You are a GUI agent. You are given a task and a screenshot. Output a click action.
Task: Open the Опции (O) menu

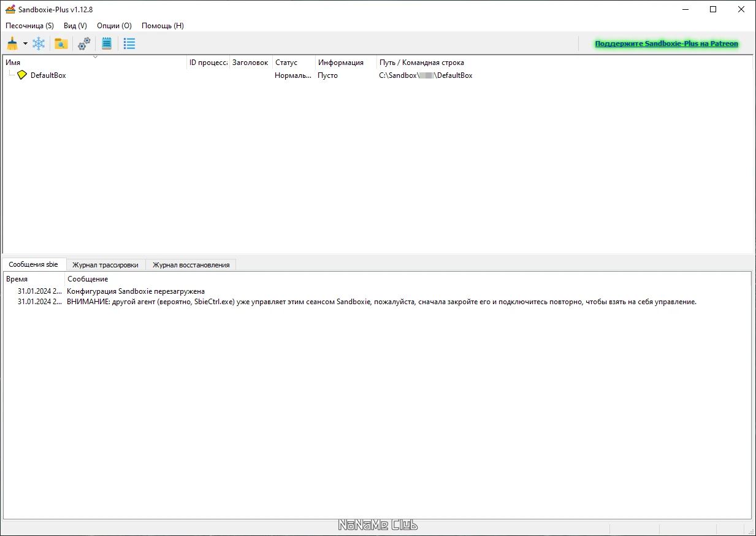click(114, 26)
